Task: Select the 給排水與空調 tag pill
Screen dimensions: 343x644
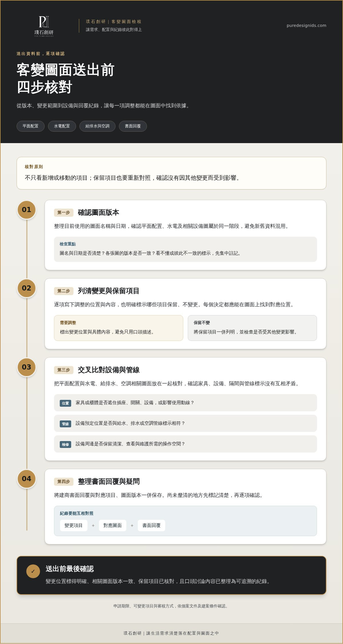Action: click(97, 126)
